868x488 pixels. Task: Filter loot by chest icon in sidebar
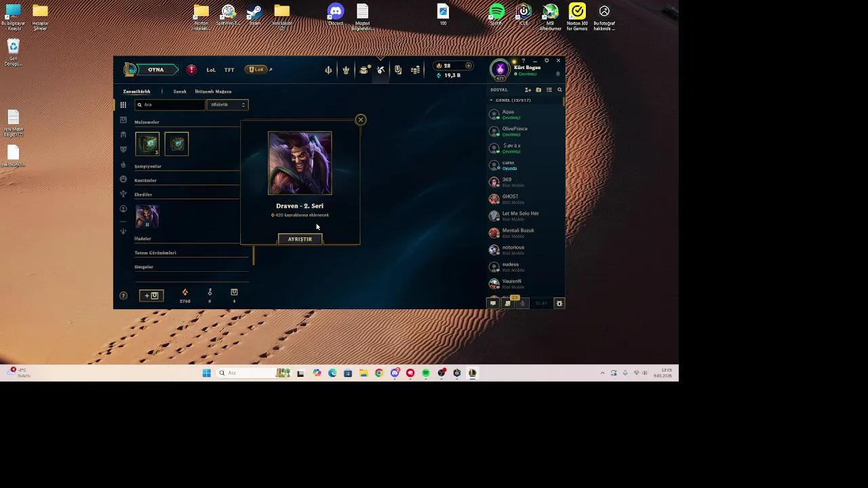pos(123,120)
